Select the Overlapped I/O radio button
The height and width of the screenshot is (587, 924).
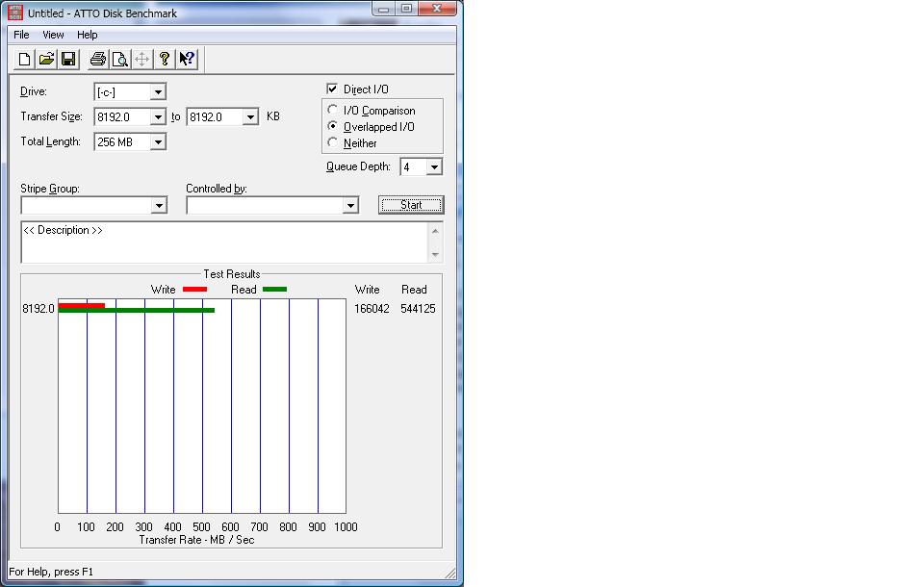click(x=332, y=126)
